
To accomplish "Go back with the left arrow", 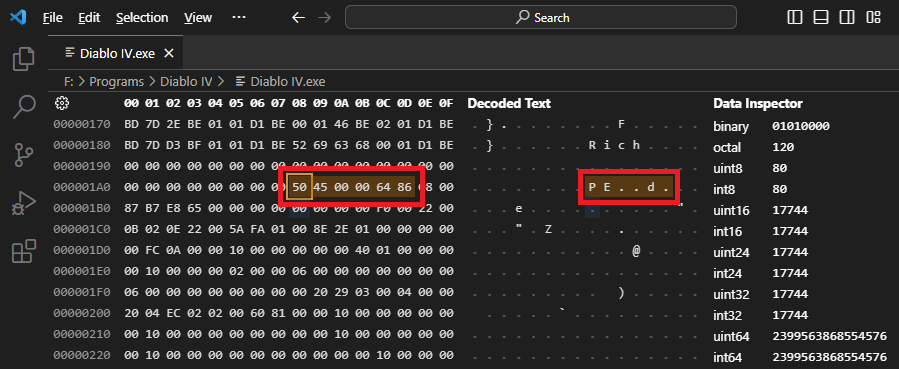I will pos(298,18).
